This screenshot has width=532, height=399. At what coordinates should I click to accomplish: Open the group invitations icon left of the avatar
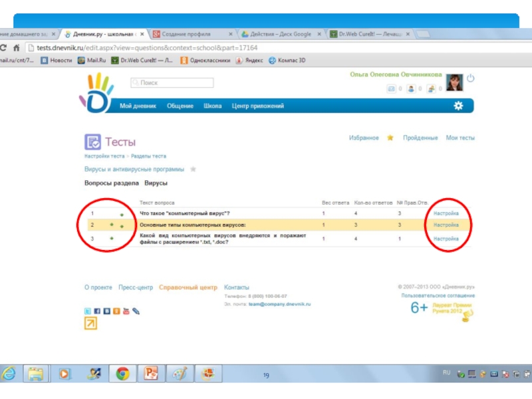pyautogui.click(x=431, y=89)
